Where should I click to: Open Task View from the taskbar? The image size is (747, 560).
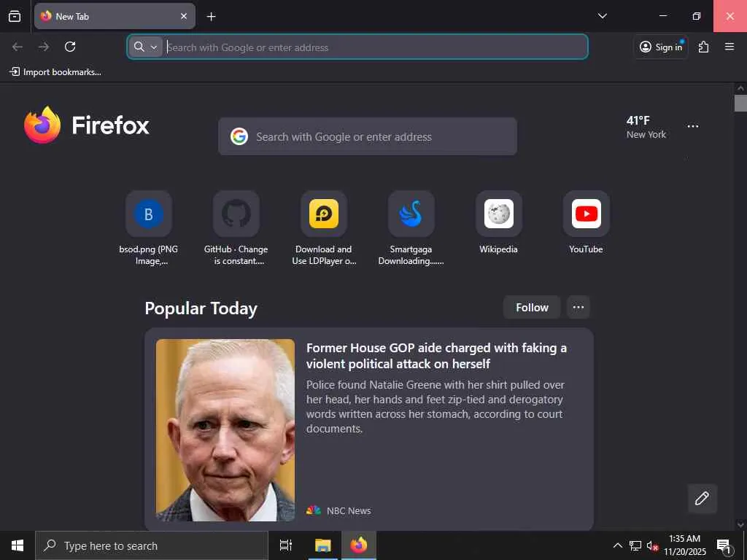click(x=286, y=545)
